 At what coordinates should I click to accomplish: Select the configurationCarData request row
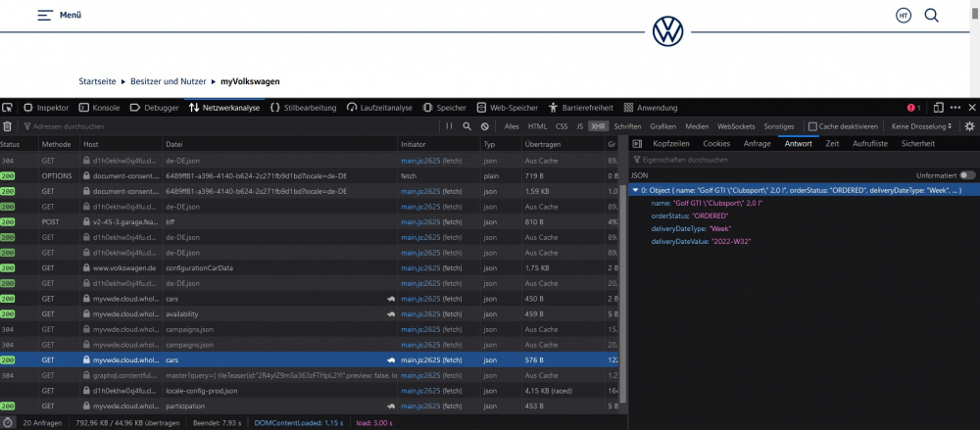310,267
